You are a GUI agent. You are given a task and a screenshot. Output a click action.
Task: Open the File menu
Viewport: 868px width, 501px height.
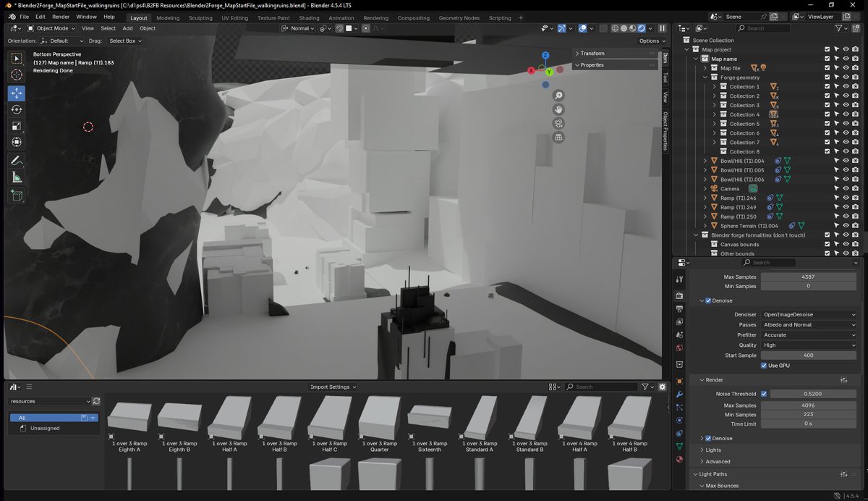click(25, 17)
